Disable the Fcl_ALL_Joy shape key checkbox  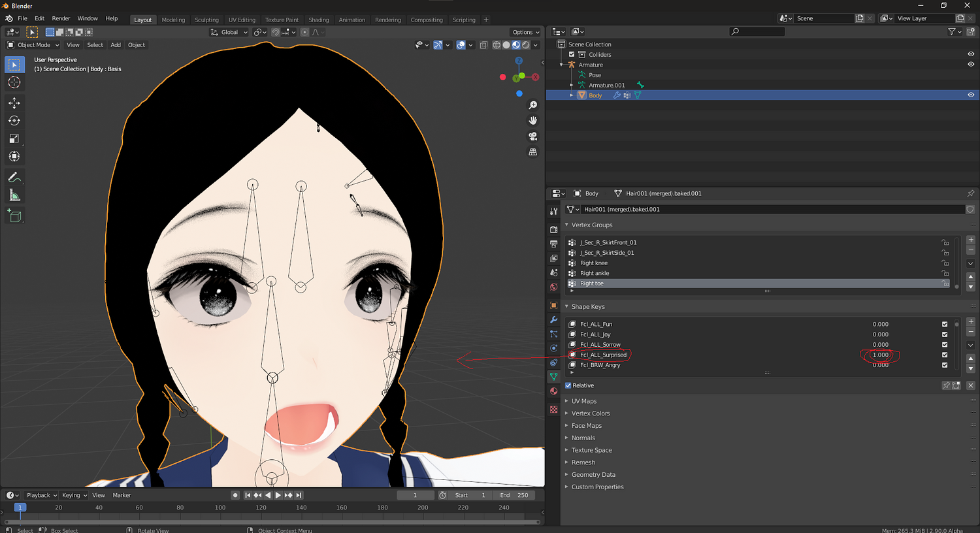pyautogui.click(x=945, y=334)
